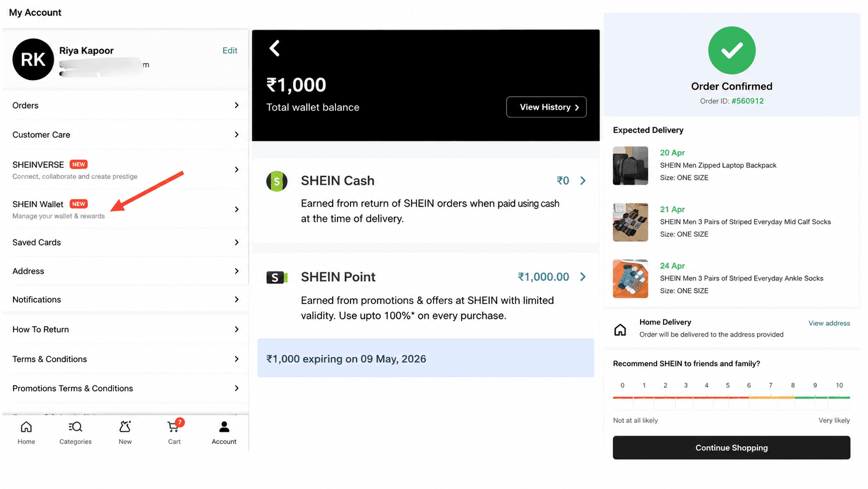Viewport: 868px width, 489px height.
Task: Tap the New arrivals bottom icon
Action: pyautogui.click(x=125, y=427)
